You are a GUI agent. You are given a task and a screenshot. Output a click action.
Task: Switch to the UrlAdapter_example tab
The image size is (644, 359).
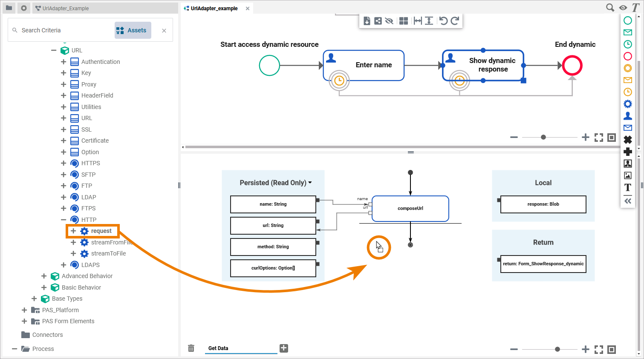[214, 8]
